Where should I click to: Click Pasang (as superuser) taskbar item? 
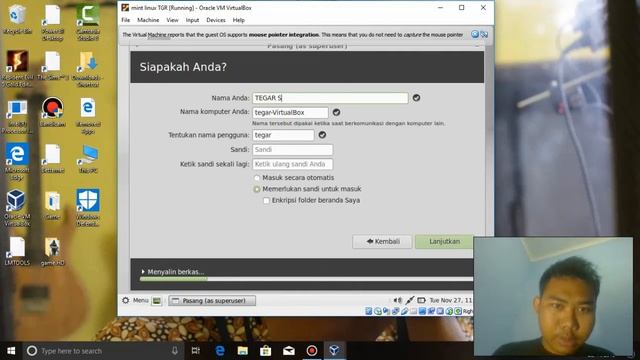(212, 301)
